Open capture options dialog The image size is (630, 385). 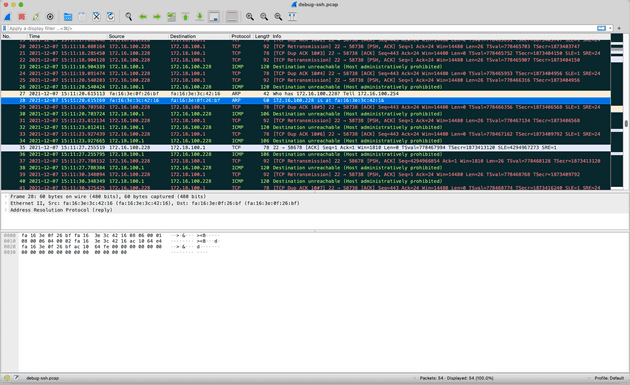pos(50,17)
